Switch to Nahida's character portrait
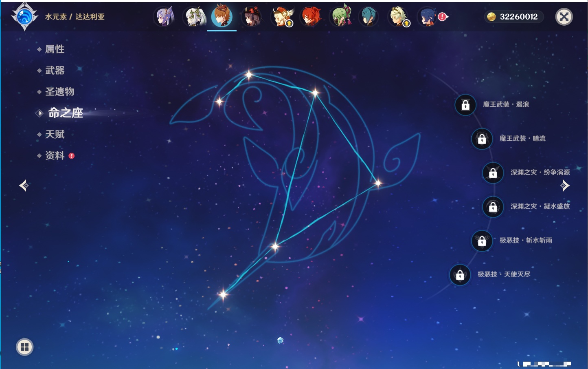This screenshot has height=369, width=588. (194, 17)
